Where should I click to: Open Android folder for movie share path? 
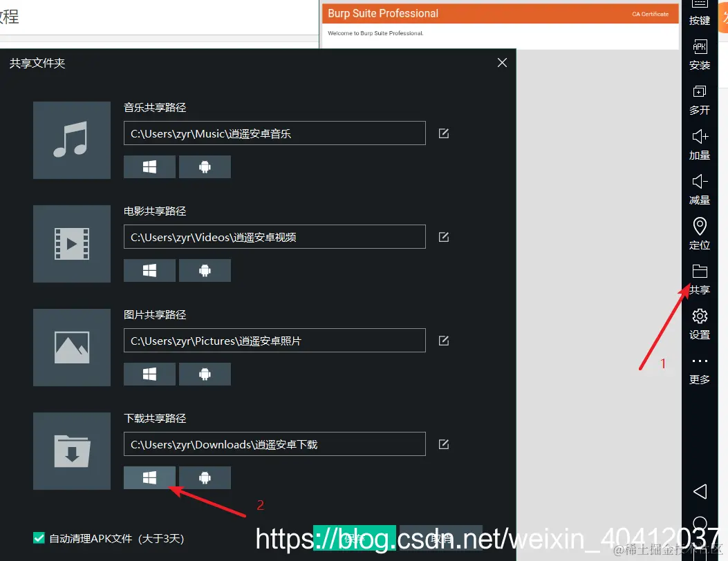[205, 270]
